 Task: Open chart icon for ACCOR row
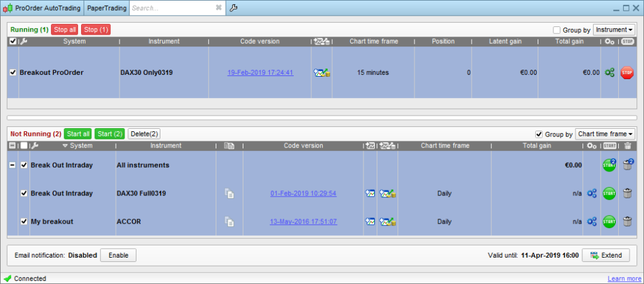370,222
